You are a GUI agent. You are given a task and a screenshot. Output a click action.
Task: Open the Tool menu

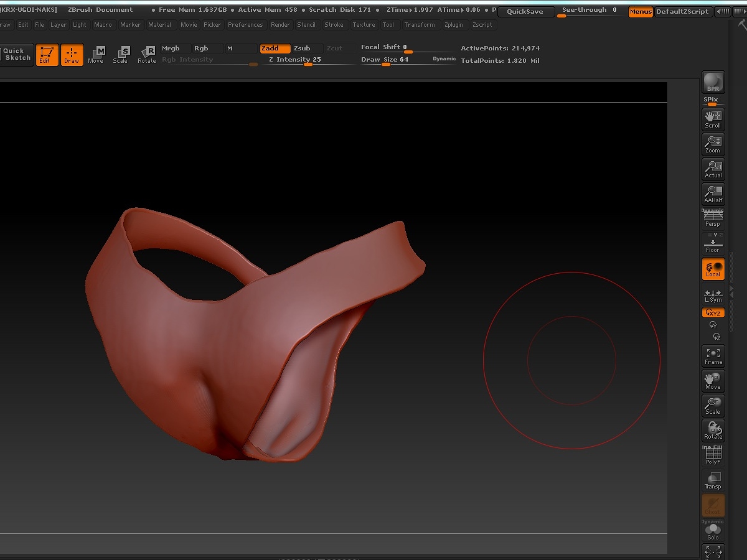(388, 25)
